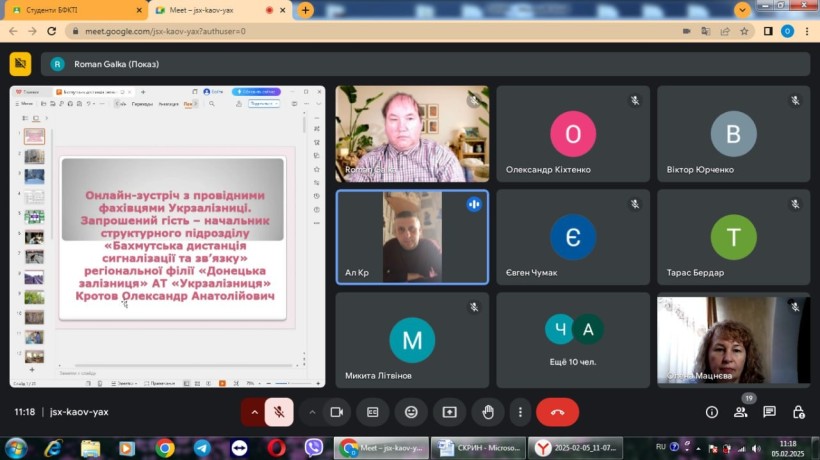Show participants list with 19 badge
The width and height of the screenshot is (820, 460).
coord(741,411)
